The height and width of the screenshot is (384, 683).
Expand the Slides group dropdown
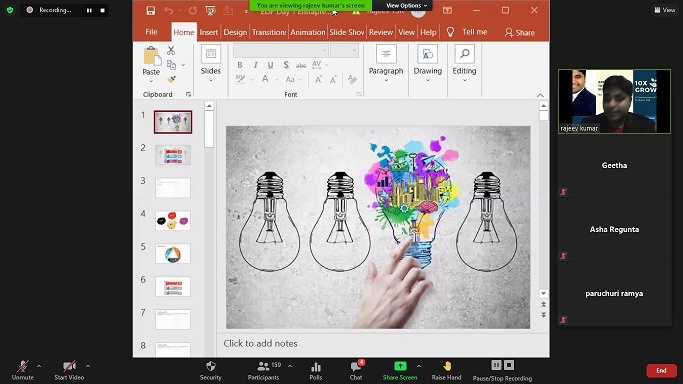pyautogui.click(x=211, y=81)
